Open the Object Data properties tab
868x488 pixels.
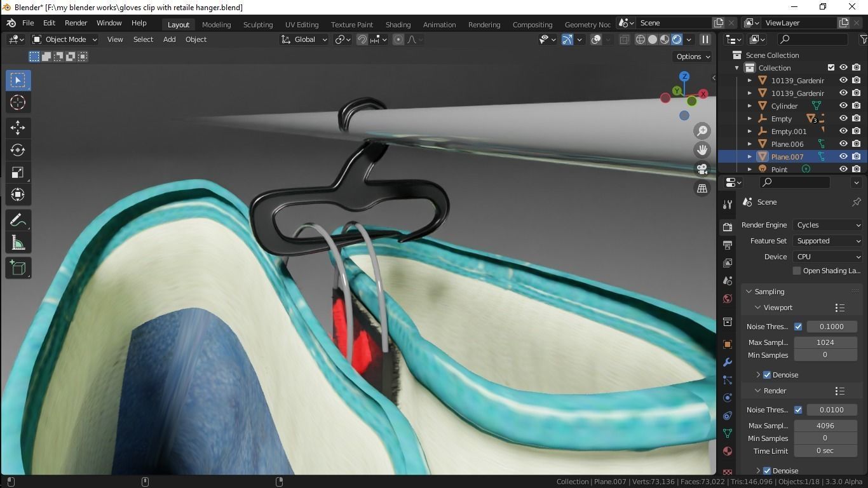[728, 433]
